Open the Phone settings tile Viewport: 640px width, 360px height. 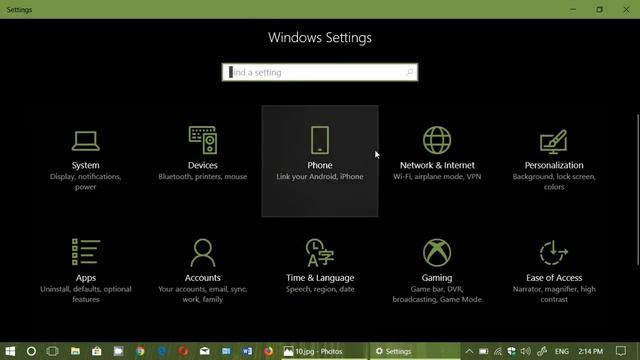pos(320,161)
